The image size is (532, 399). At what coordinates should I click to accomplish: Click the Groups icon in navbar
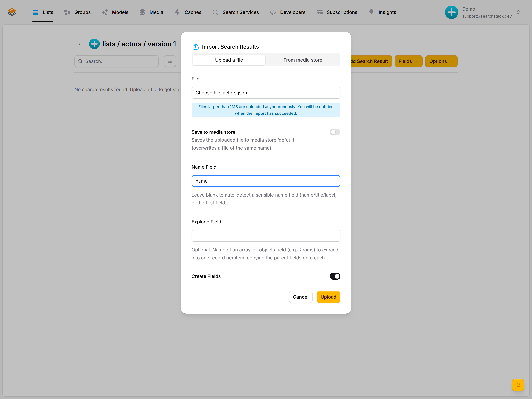[67, 12]
